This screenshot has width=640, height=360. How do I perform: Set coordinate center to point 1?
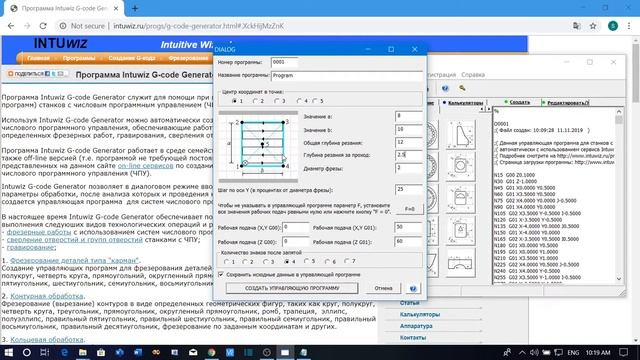[234, 101]
